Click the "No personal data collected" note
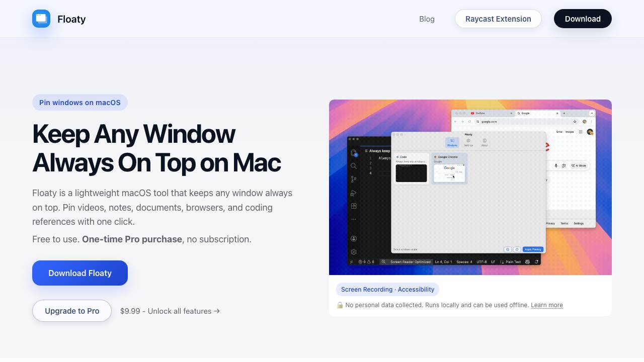This screenshot has height=362, width=644. point(437,305)
